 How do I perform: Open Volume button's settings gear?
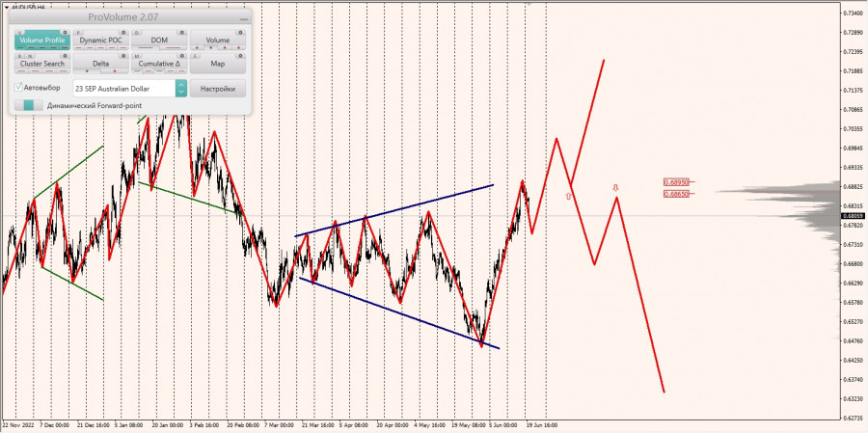(x=240, y=33)
